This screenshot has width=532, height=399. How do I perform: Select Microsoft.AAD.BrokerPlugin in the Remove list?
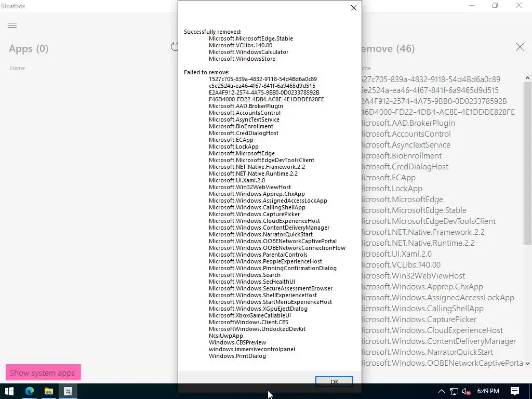click(408, 123)
